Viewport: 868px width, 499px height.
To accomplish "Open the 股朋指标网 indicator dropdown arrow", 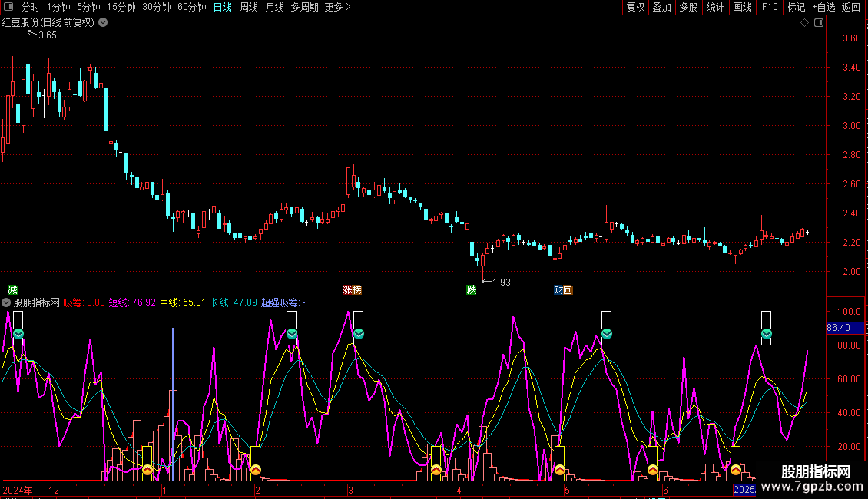I will coord(6,302).
